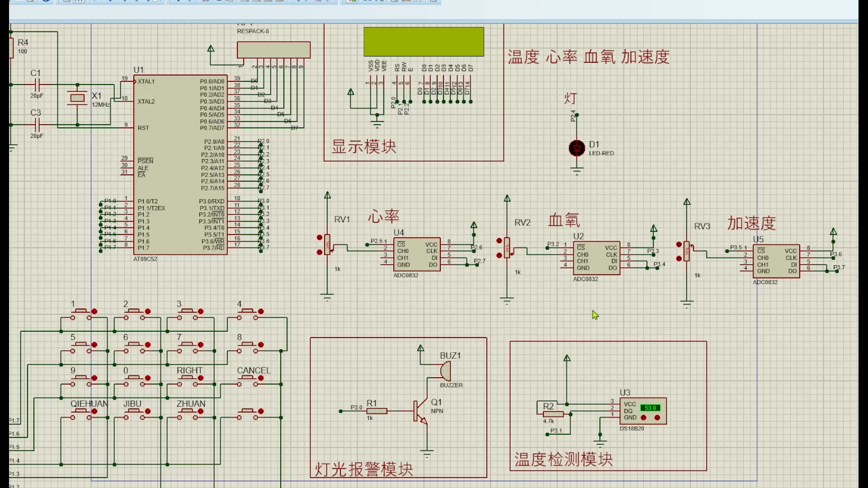Select the U2 ADC0832 chip

coord(596,258)
